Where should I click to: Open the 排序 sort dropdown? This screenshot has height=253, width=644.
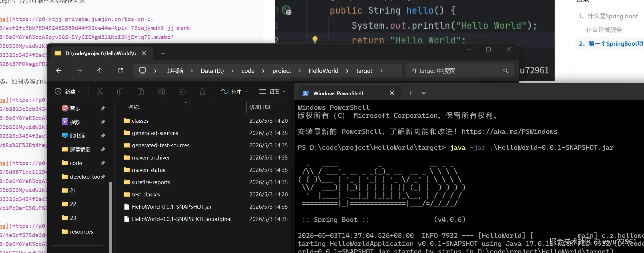pyautogui.click(x=234, y=91)
